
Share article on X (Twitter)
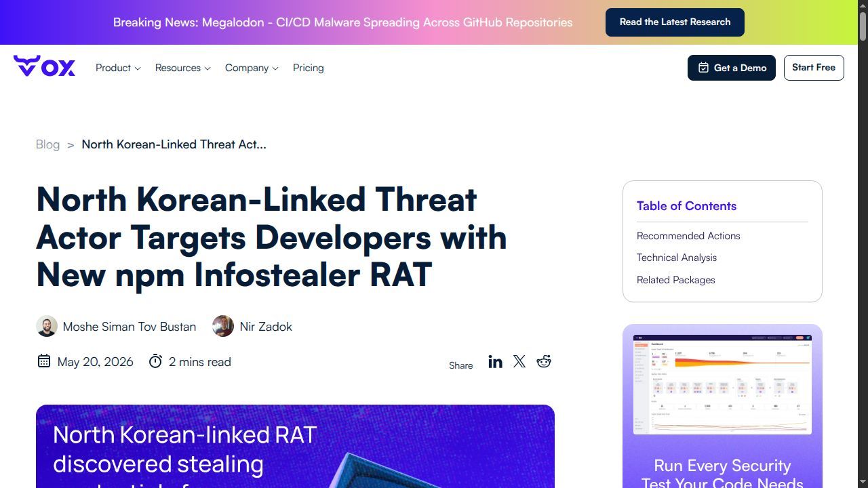tap(519, 362)
